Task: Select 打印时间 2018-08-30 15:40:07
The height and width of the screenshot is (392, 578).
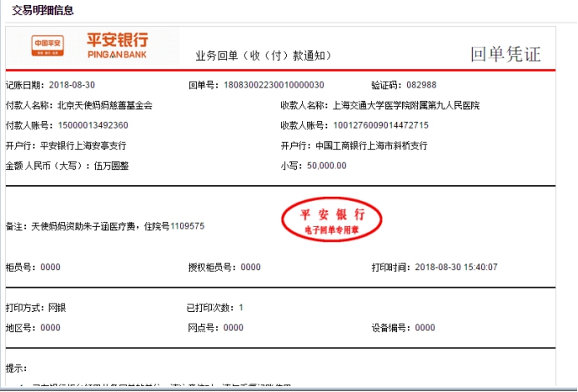Action: pos(456,267)
